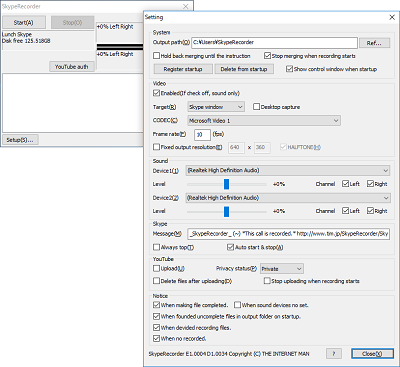Edit the Output path text field
The width and height of the screenshot is (400, 367).
pyautogui.click(x=274, y=42)
